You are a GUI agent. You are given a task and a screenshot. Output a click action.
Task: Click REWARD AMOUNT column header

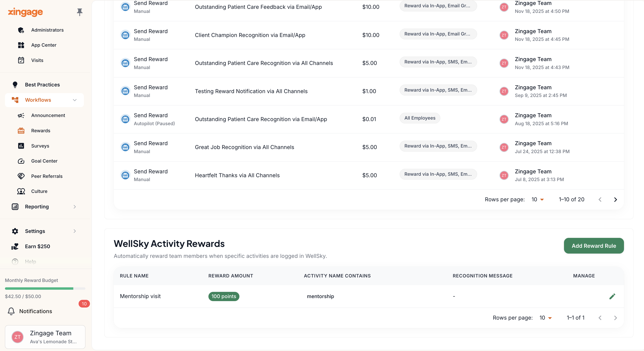click(x=231, y=276)
